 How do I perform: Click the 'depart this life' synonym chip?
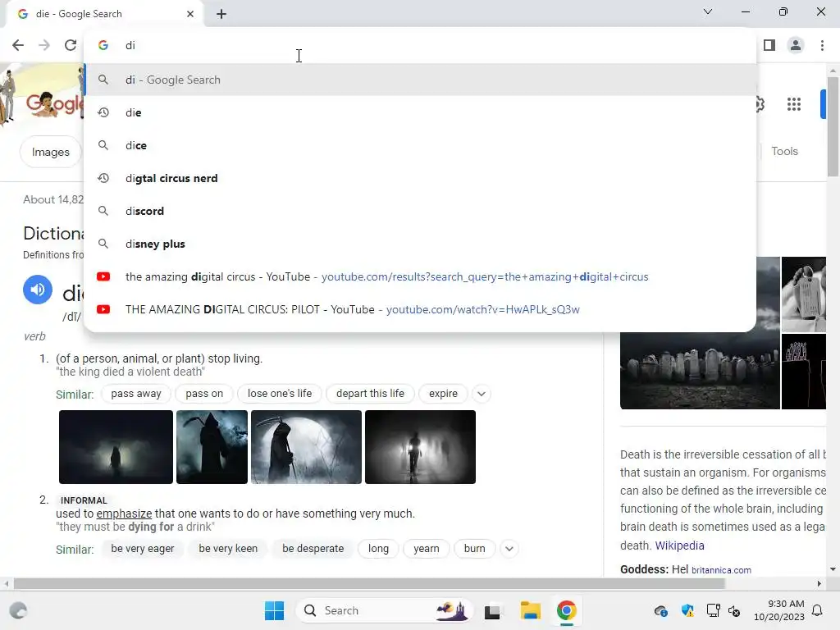point(370,394)
